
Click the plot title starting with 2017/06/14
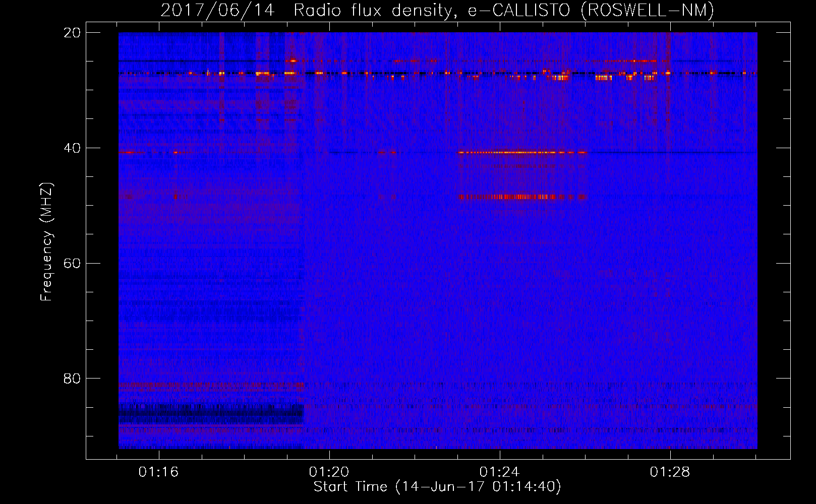[437, 10]
